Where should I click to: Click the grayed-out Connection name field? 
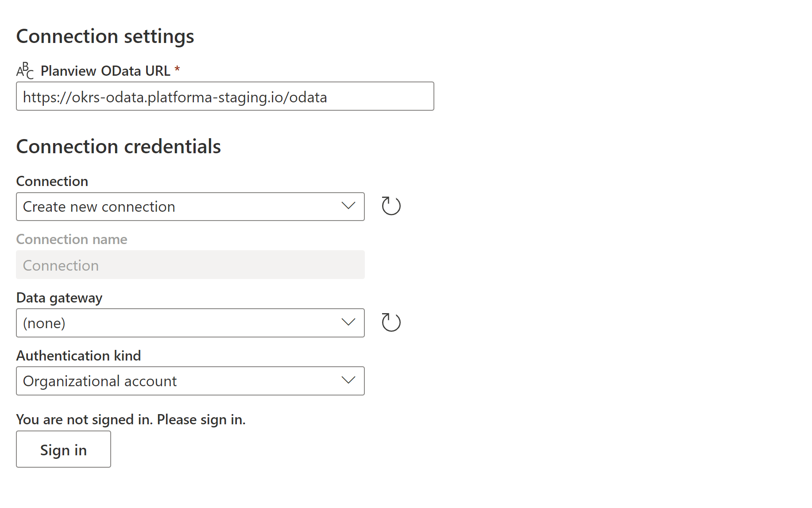pos(190,265)
